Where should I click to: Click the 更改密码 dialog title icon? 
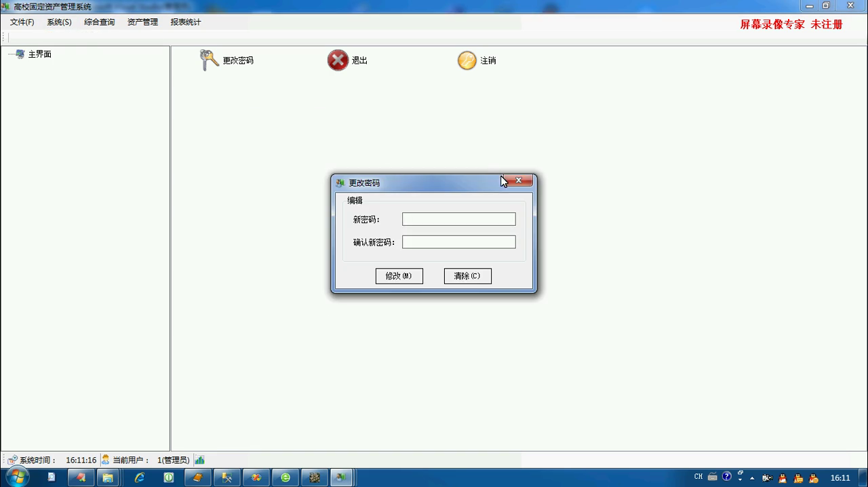pyautogui.click(x=340, y=183)
